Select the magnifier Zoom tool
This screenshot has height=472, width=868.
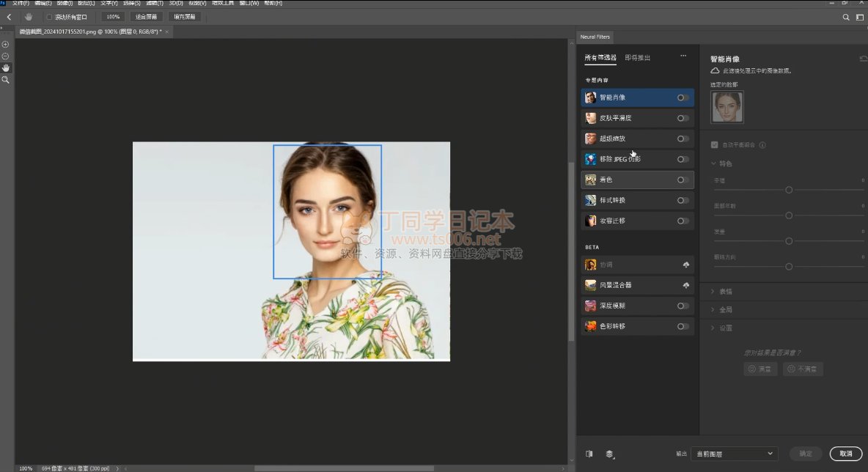tap(6, 79)
